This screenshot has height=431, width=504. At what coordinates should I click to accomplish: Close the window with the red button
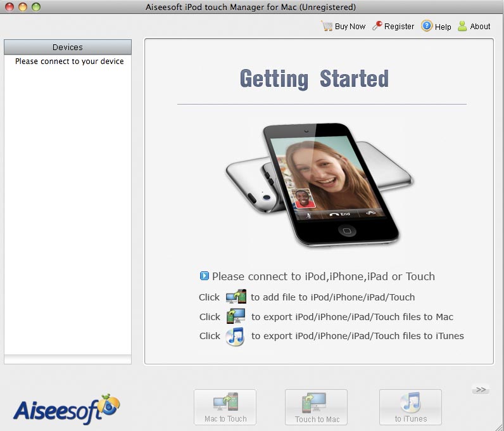coord(9,7)
